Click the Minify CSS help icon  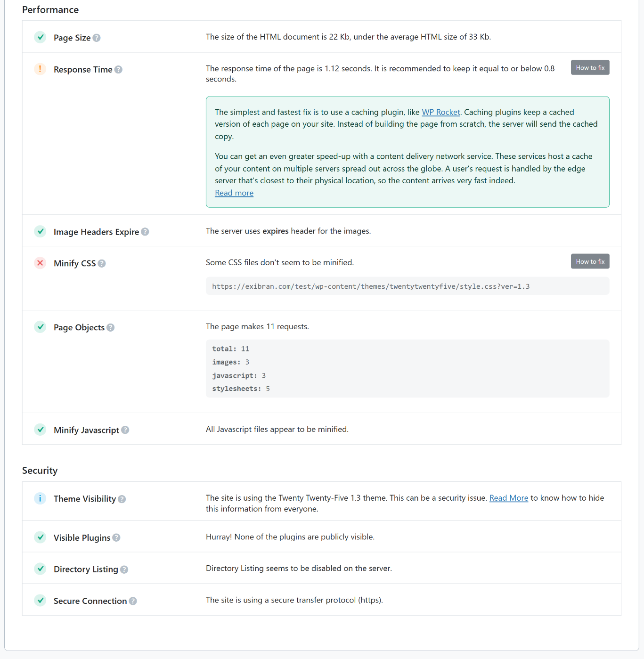point(102,263)
